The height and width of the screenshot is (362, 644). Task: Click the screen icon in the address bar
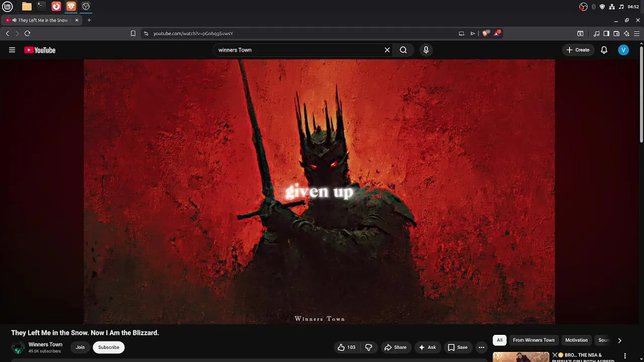(461, 34)
